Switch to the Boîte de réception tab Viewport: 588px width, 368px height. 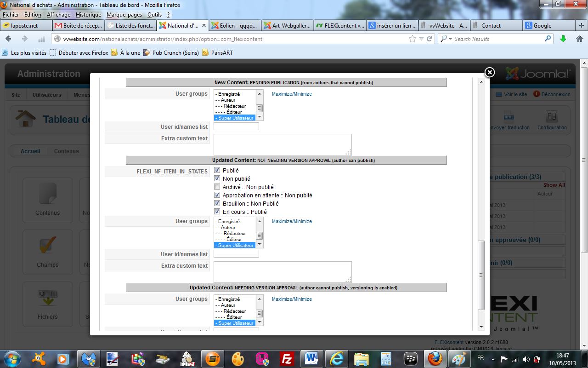click(78, 25)
